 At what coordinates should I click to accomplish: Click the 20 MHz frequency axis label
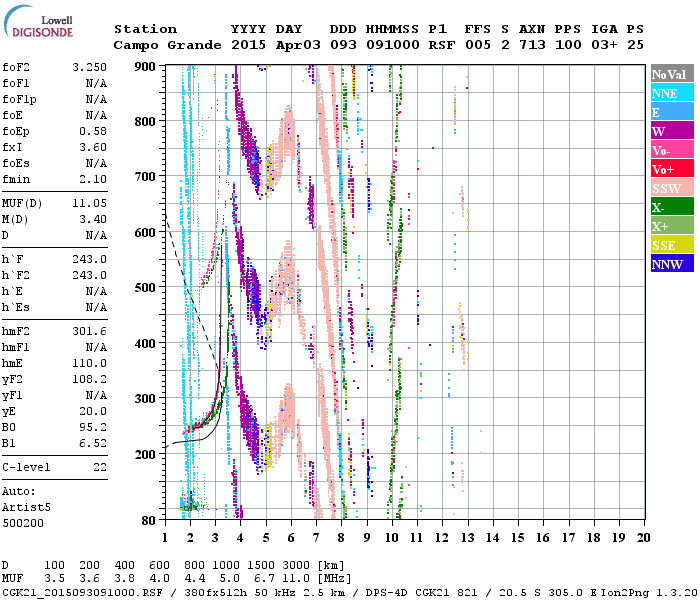643,538
